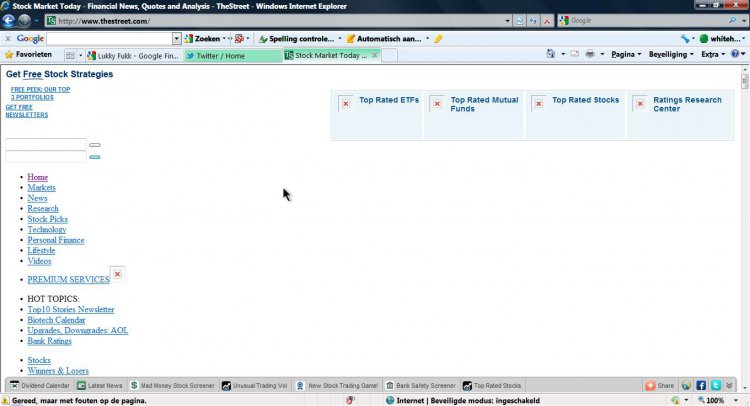
Task: Click the Bank Ratings link
Action: tap(49, 341)
